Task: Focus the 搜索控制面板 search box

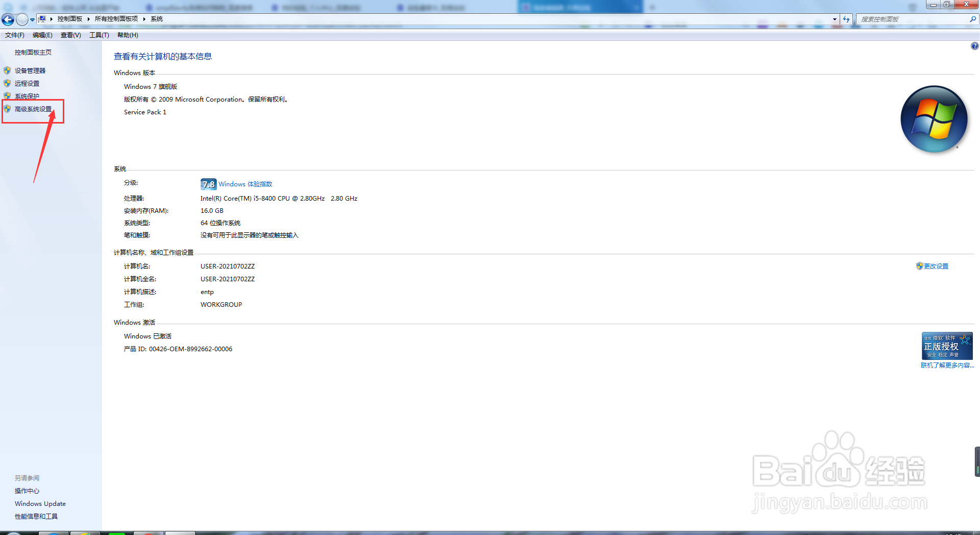Action: click(x=912, y=19)
